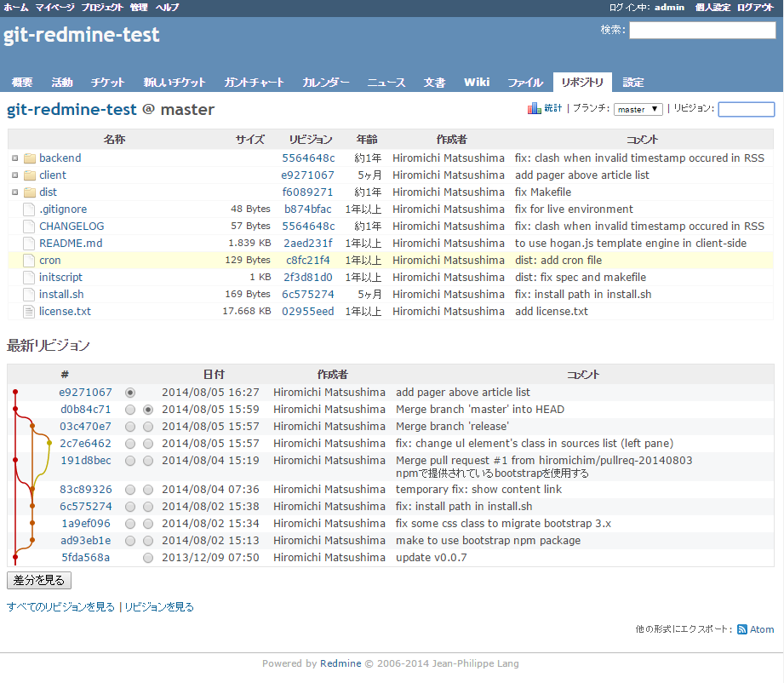Click the dist folder icon
The height and width of the screenshot is (683, 784).
click(x=30, y=192)
